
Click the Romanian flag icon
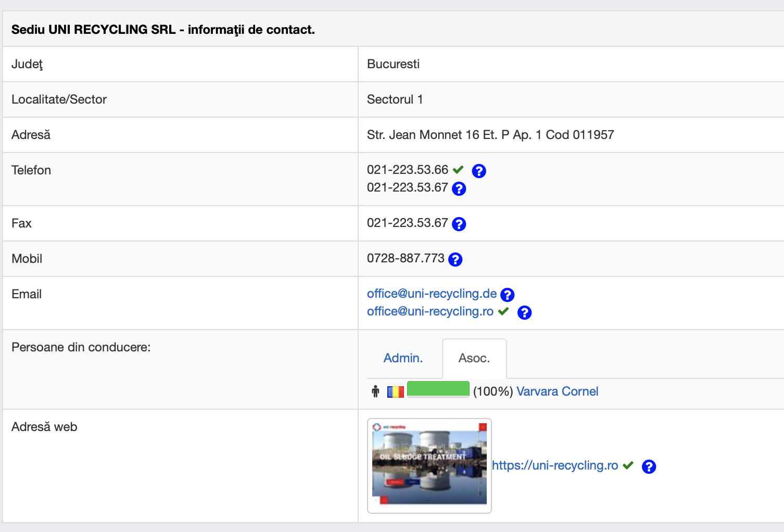point(396,391)
